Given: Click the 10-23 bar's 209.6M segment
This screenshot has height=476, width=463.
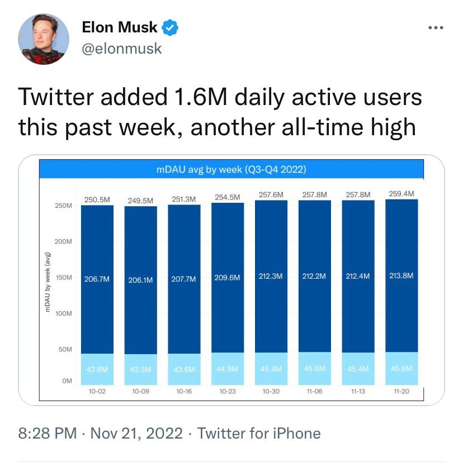Looking at the screenshot, I should coord(228,278).
